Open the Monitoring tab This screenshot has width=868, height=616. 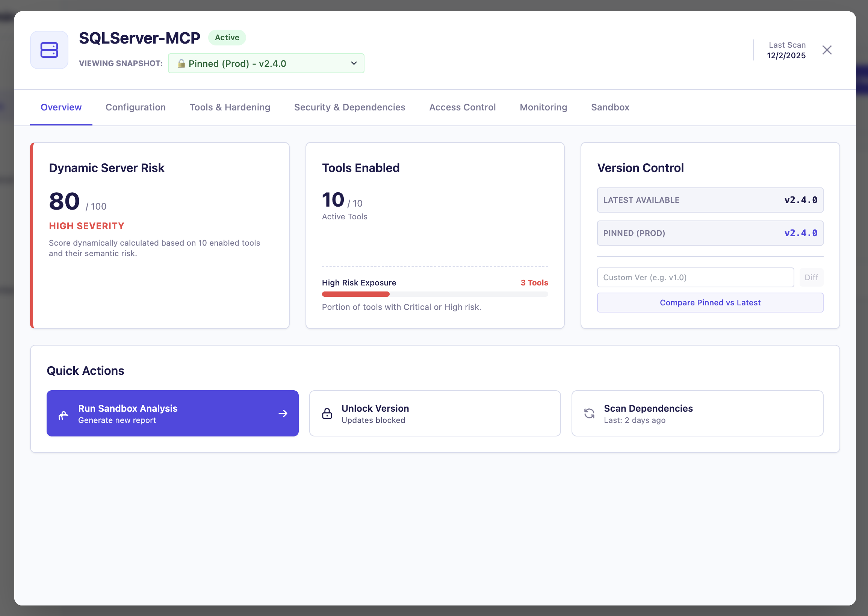point(543,107)
